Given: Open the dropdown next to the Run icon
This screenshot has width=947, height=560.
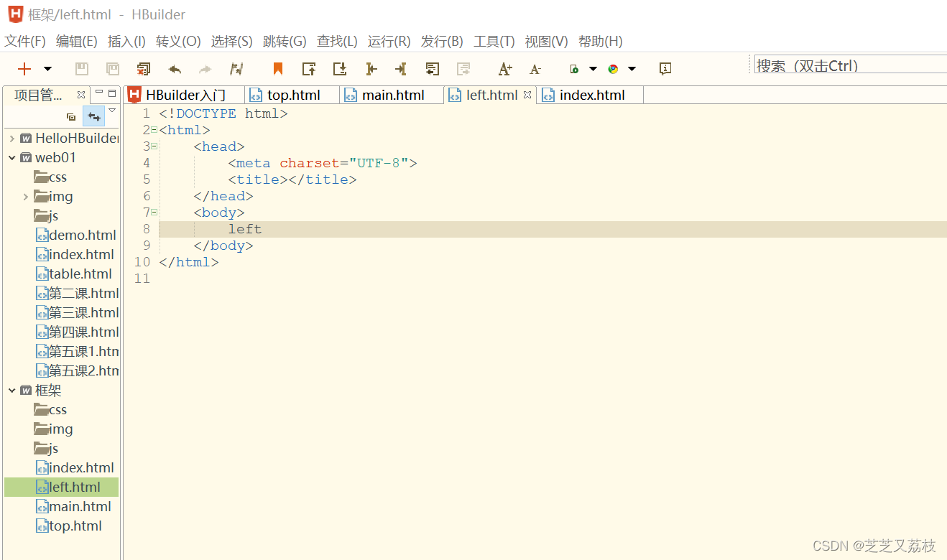Looking at the screenshot, I should [x=593, y=69].
